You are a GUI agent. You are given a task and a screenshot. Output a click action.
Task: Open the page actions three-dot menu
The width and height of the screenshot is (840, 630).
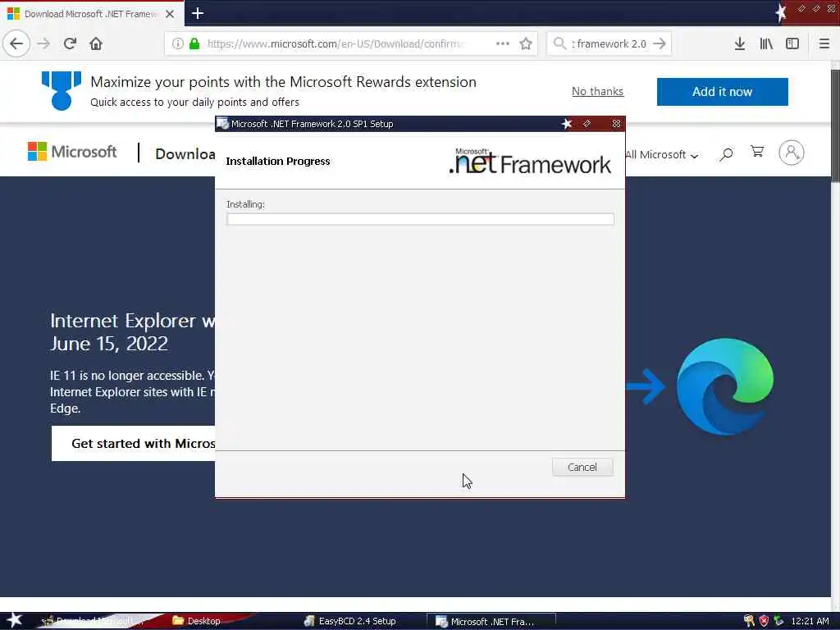click(503, 43)
